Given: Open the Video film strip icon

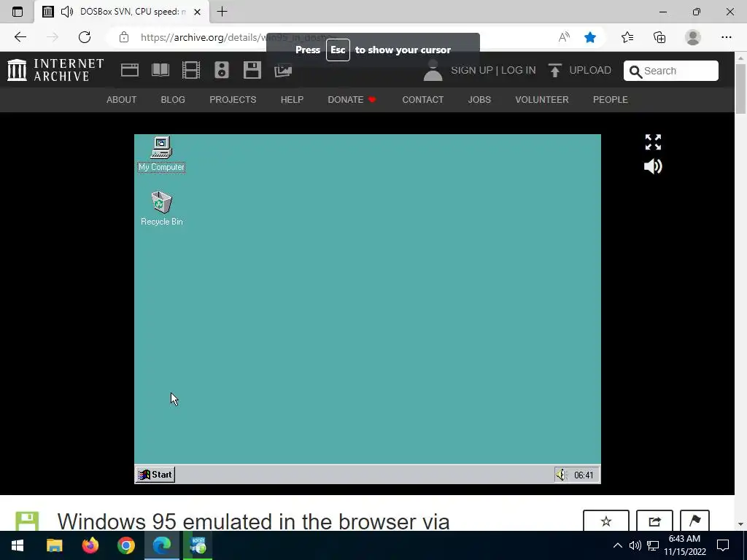Looking at the screenshot, I should pos(191,70).
